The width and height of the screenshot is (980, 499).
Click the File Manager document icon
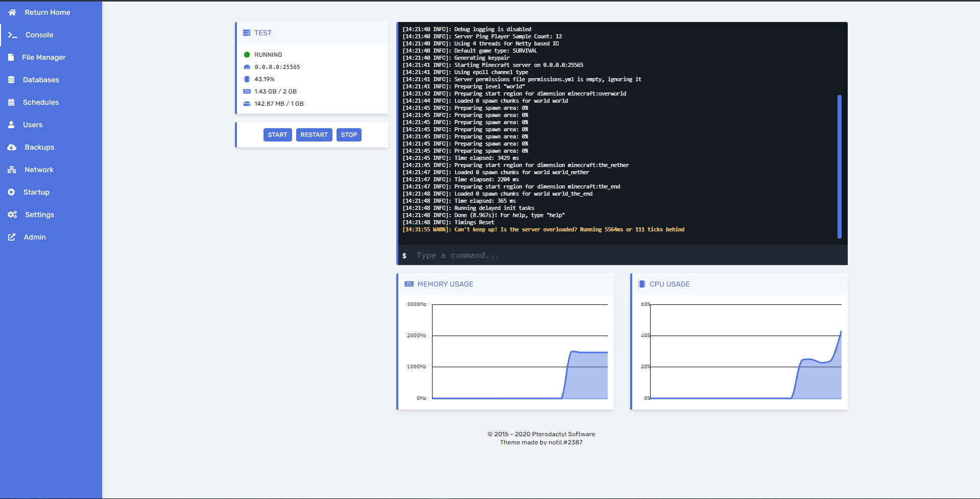(x=11, y=57)
